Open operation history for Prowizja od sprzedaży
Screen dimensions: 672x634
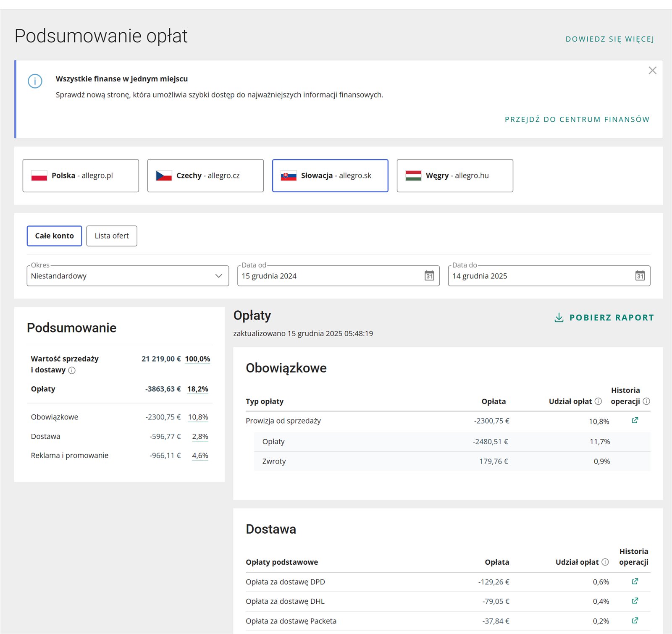635,420
